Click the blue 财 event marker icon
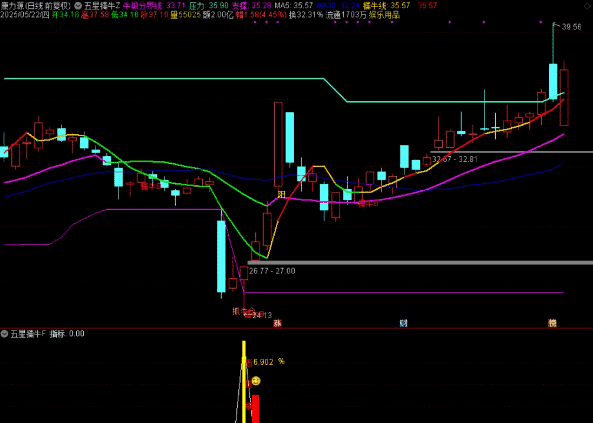Viewport: 593px width, 423px height. (x=404, y=323)
